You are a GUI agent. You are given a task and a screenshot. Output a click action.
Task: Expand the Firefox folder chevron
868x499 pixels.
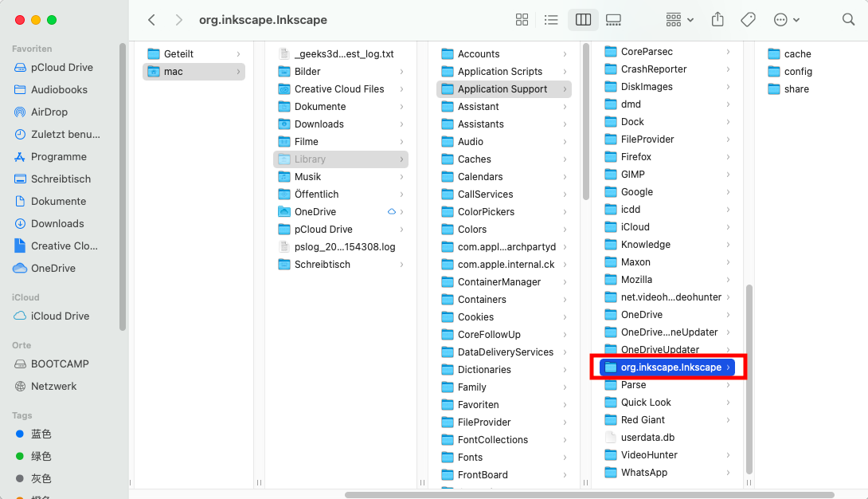pos(728,157)
